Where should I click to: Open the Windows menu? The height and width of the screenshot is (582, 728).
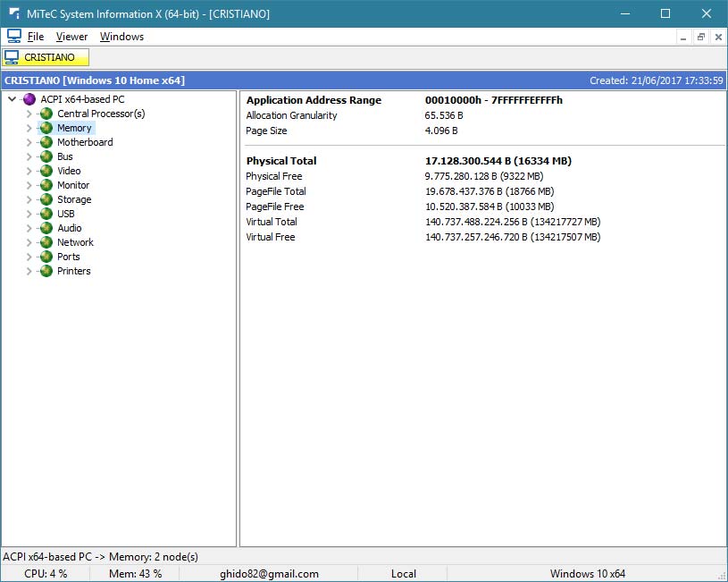coord(121,37)
